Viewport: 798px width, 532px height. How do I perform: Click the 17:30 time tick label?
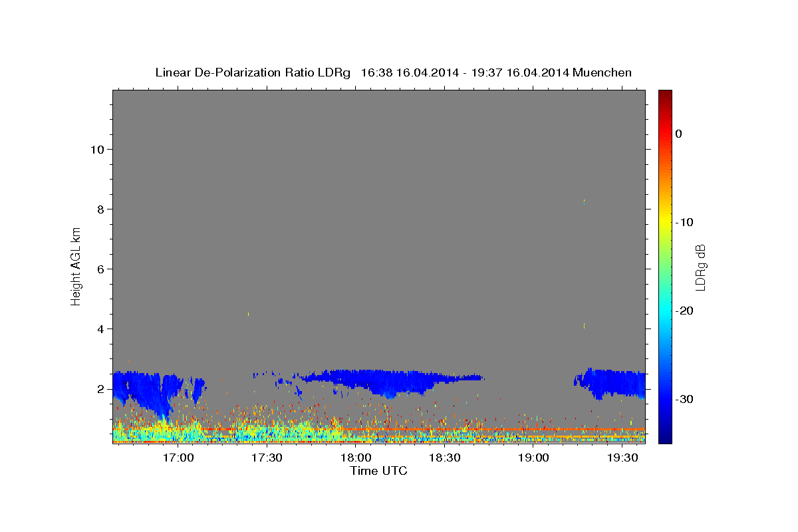point(267,458)
